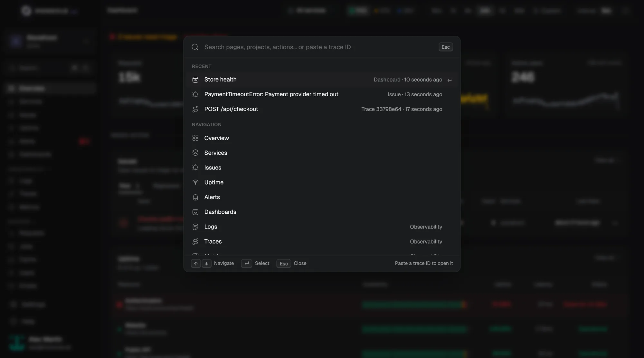This screenshot has width=644, height=358.
Task: Click the document icon next to Logs
Action: pyautogui.click(x=195, y=227)
